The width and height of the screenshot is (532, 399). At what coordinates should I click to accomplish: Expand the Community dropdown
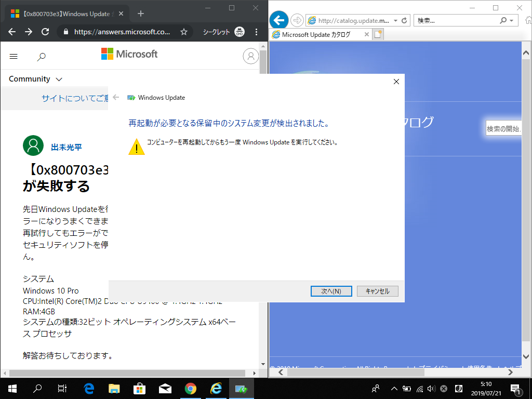coord(35,79)
